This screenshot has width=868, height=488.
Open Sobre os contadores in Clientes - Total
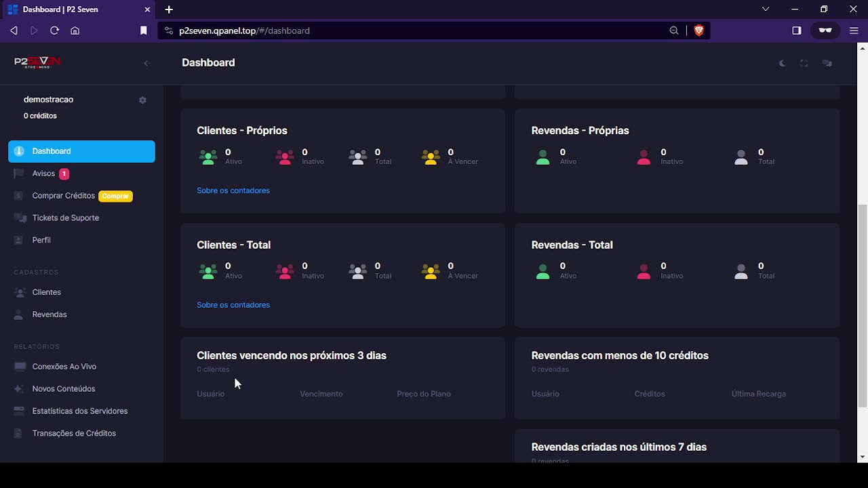tap(233, 305)
